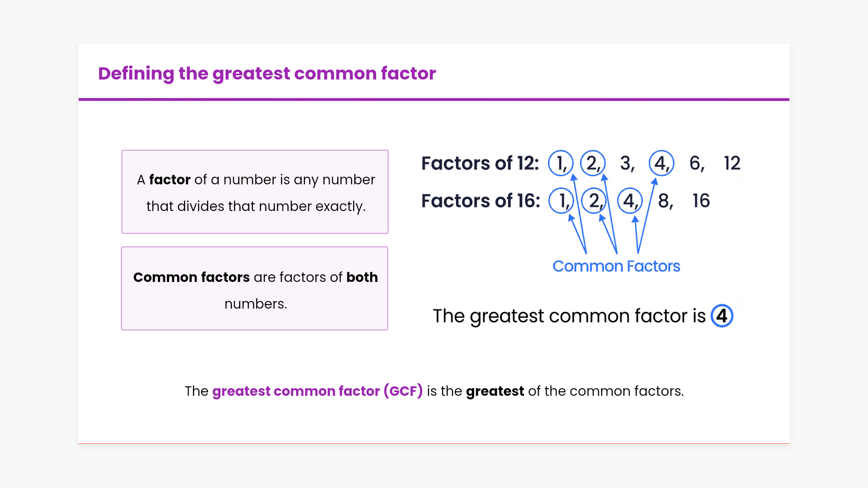Click the bold word greatest in bottom sentence
This screenshot has width=868, height=488.
(495, 391)
